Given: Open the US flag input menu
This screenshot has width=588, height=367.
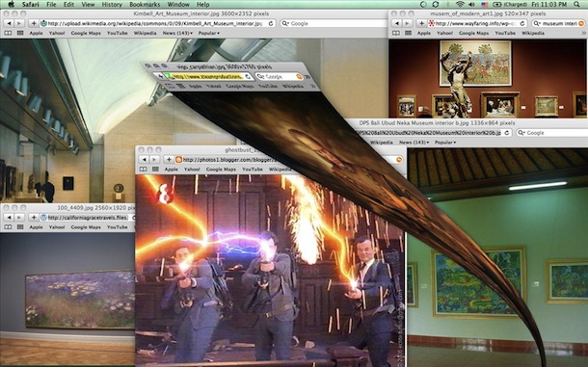Looking at the screenshot, I should 484,5.
